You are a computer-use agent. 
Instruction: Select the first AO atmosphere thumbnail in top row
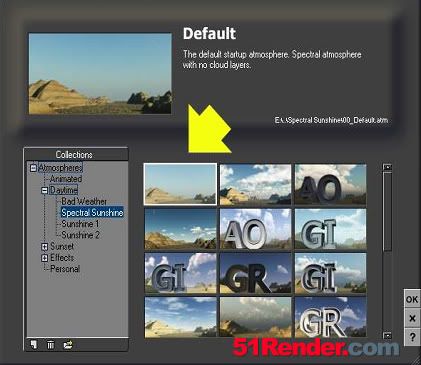tap(330, 184)
